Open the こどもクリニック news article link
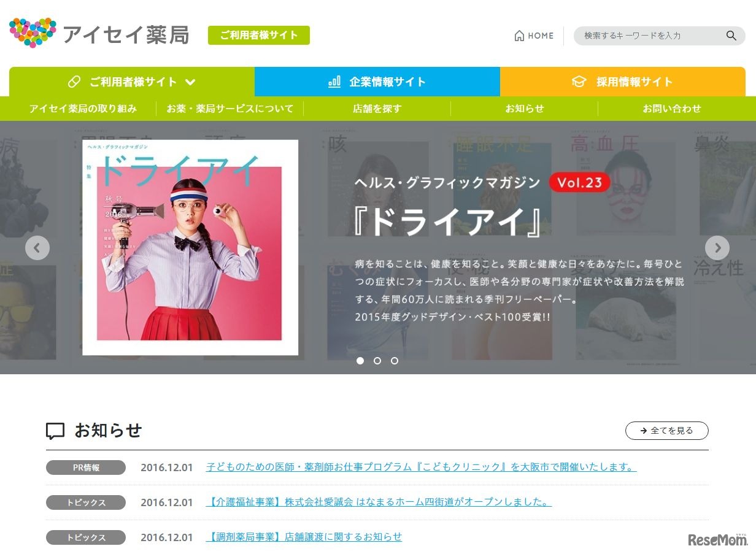756x554 pixels. pyautogui.click(x=421, y=467)
